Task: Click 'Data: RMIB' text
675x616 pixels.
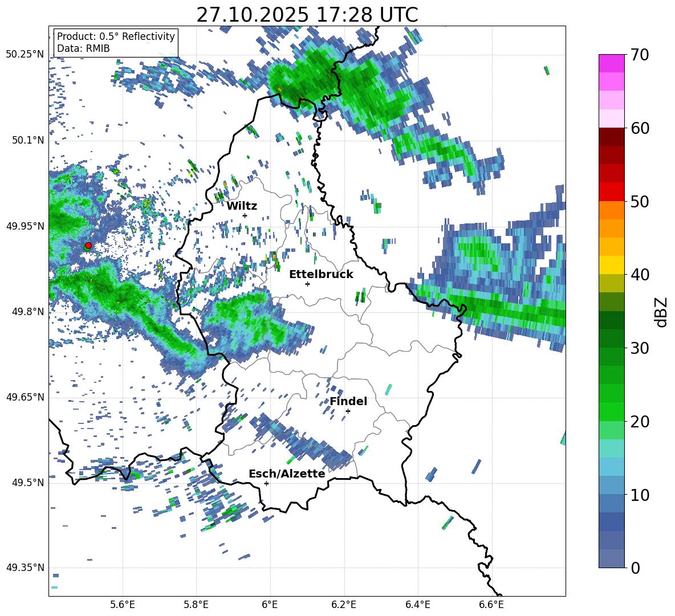Action: (83, 48)
